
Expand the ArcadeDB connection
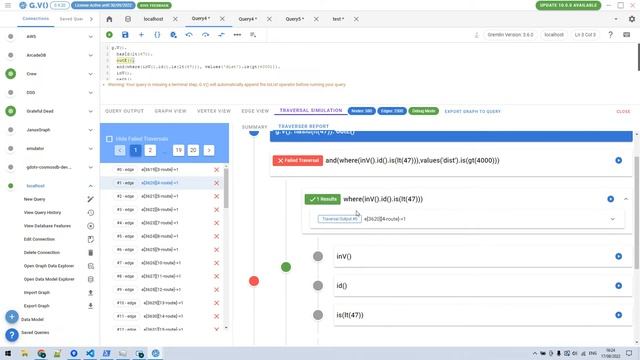pos(91,55)
